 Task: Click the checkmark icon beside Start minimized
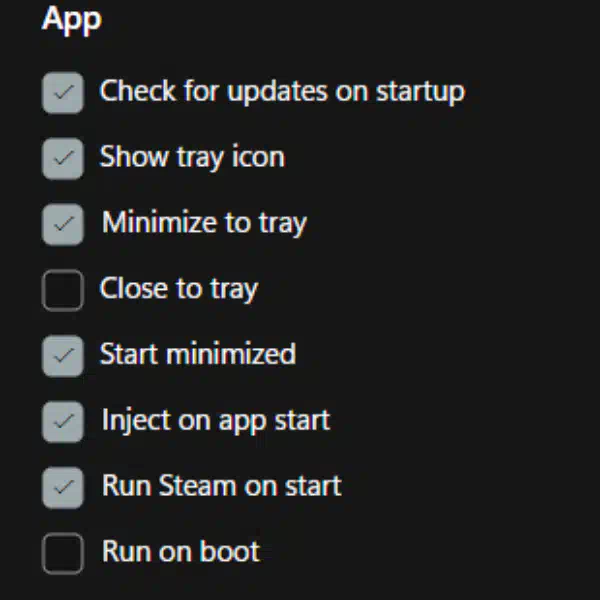coord(64,355)
